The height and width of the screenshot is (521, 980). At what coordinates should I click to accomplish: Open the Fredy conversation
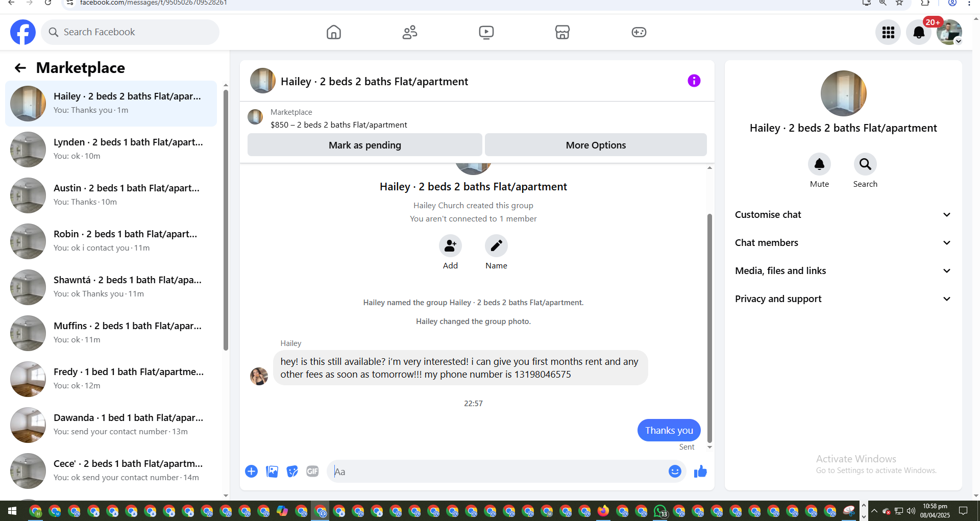pyautogui.click(x=111, y=379)
